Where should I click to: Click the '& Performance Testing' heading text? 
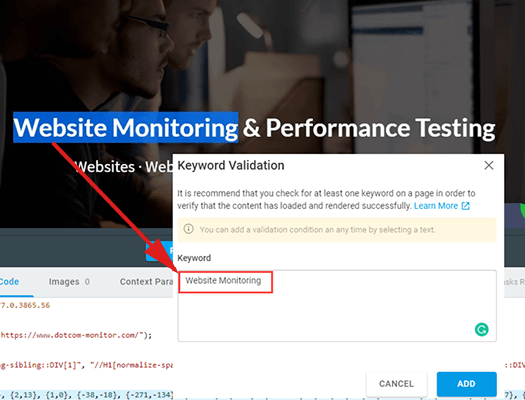[x=369, y=128]
